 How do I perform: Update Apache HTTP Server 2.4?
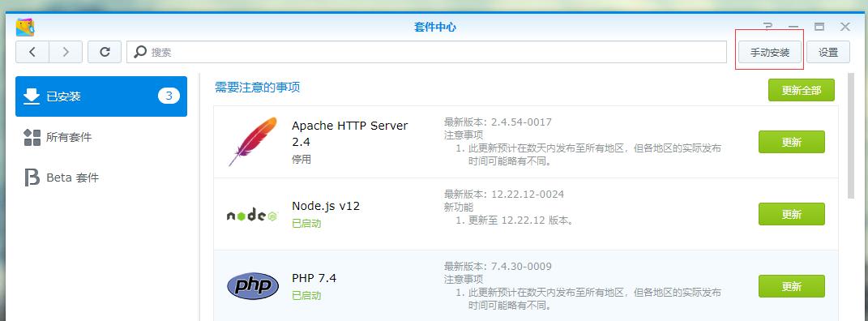tap(792, 142)
